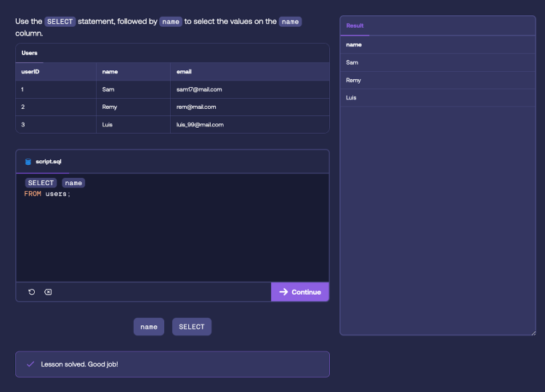
Task: Click the sam17@mail.com cell
Action: (x=199, y=89)
